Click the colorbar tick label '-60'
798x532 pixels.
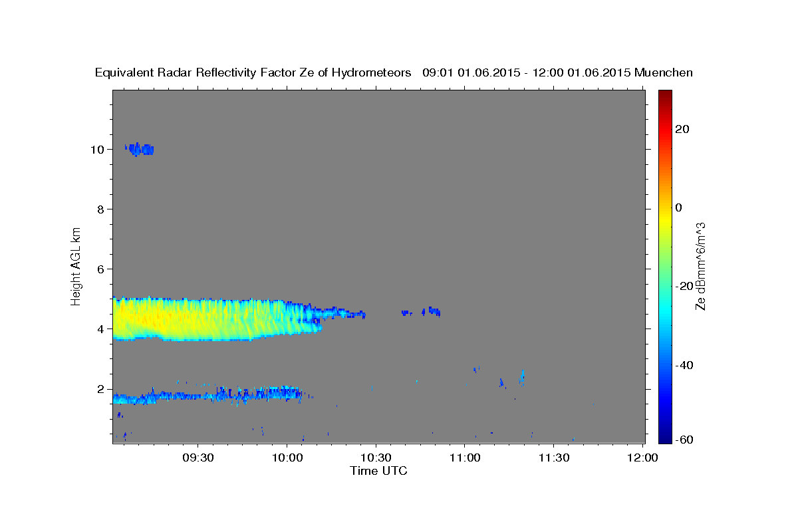tap(683, 439)
